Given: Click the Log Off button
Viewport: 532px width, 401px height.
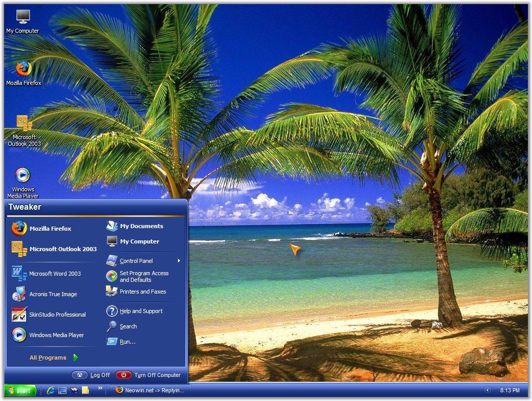Looking at the screenshot, I should pos(91,375).
